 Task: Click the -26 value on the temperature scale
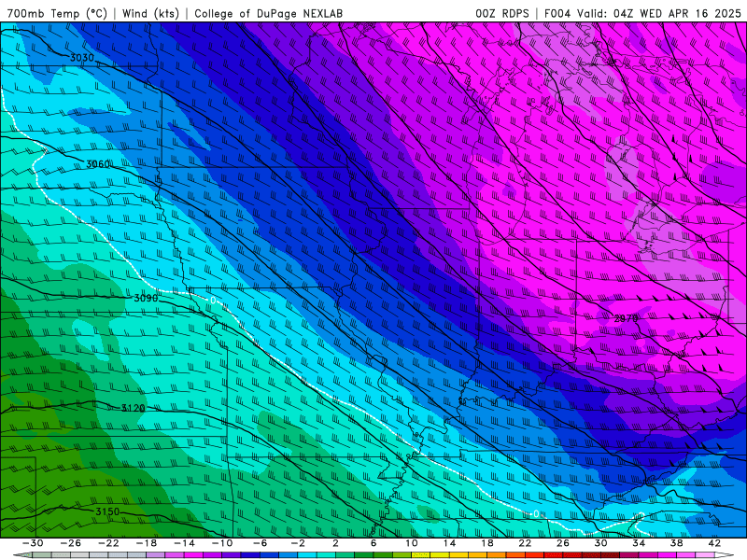(x=71, y=543)
